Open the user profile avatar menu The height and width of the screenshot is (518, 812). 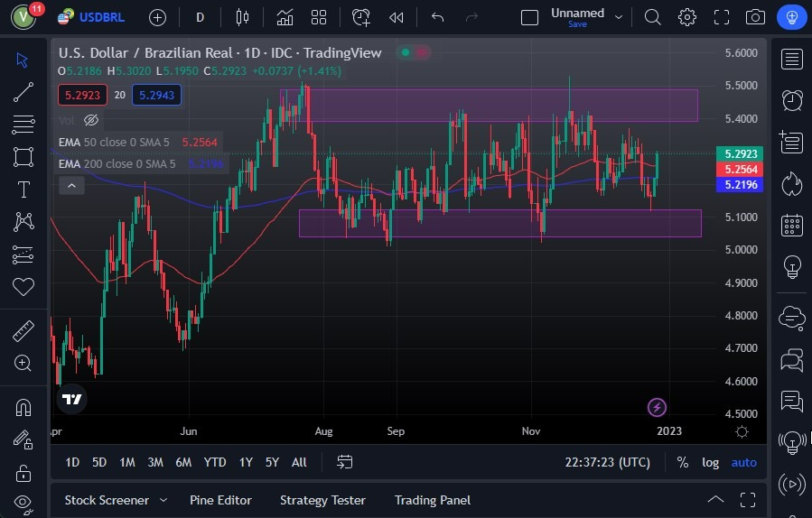(x=23, y=17)
